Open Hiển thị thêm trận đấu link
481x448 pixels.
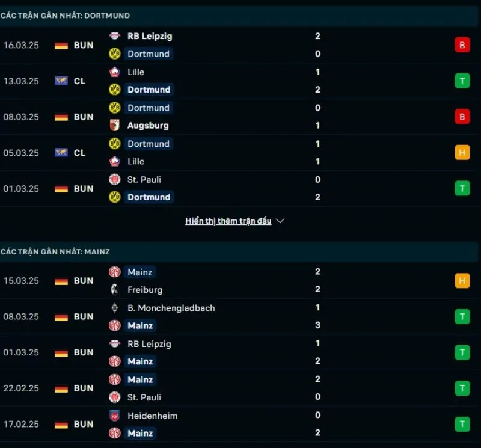(x=228, y=220)
